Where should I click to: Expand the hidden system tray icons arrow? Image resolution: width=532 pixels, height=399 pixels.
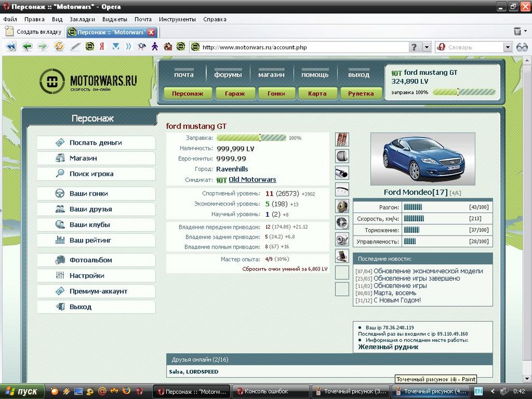493,391
